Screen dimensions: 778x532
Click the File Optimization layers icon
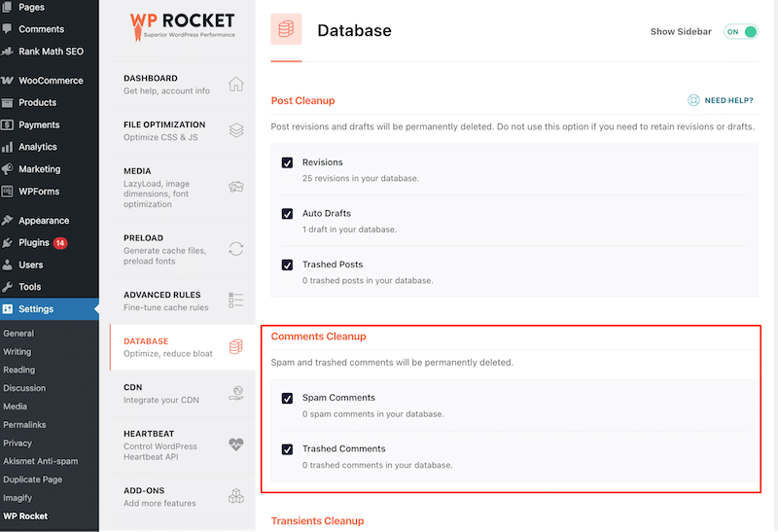click(x=236, y=130)
